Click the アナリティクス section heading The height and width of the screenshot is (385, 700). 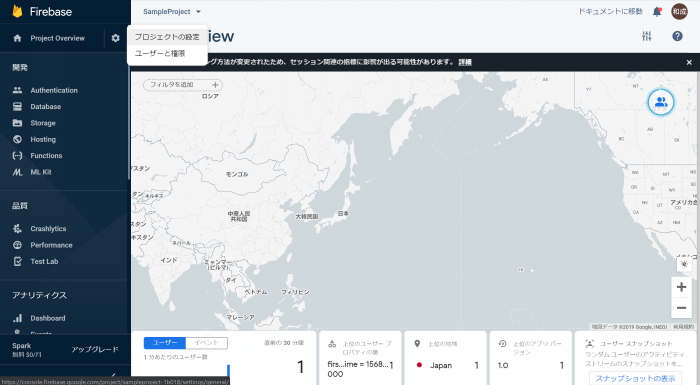point(39,295)
